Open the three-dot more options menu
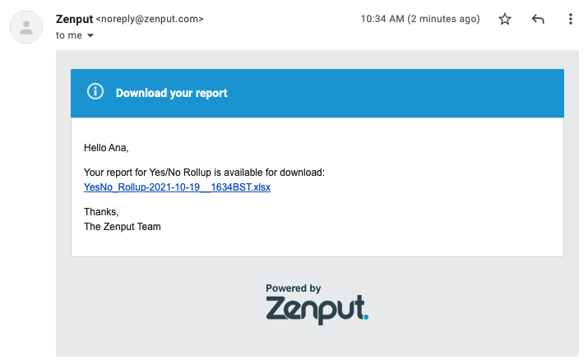Viewport: 588px width, 364px height. 571,19
